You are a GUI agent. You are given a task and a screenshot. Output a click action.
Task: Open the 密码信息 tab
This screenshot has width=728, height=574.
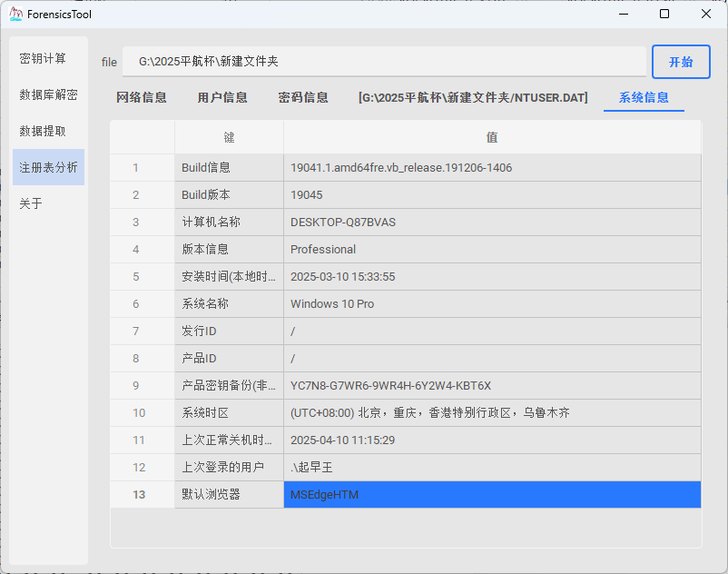coord(303,97)
